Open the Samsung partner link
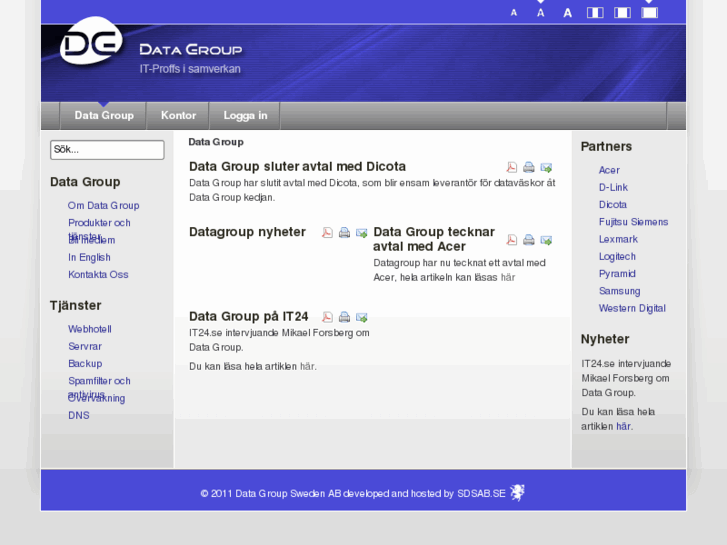Image resolution: width=727 pixels, height=545 pixels. click(x=619, y=291)
